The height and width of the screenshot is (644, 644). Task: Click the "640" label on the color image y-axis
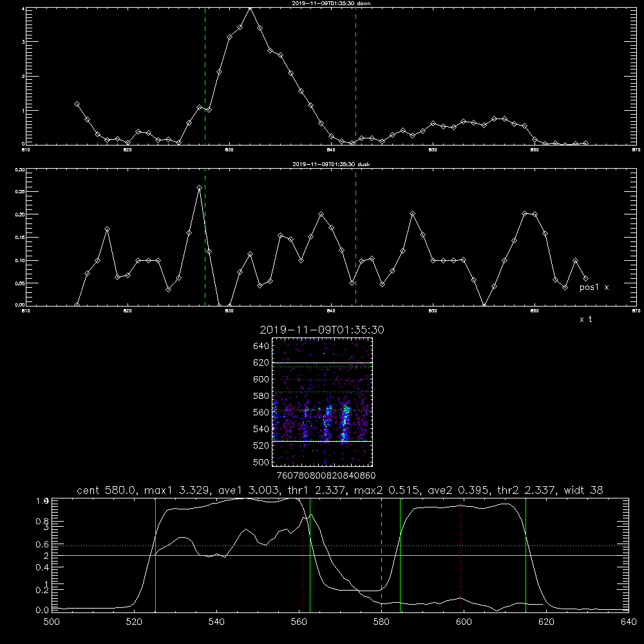click(x=261, y=346)
